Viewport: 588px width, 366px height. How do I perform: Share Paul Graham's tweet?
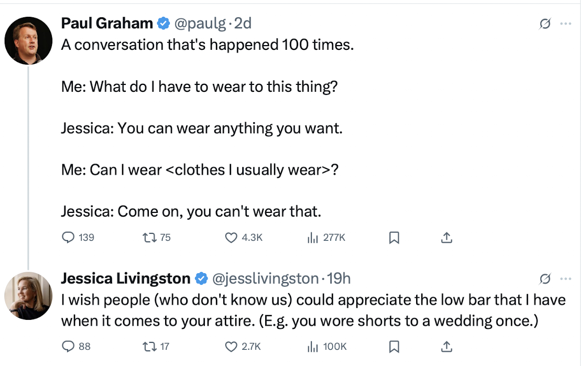(x=446, y=238)
